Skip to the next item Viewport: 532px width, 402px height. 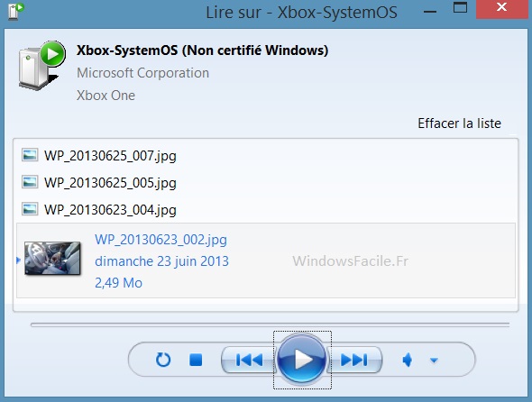point(354,360)
